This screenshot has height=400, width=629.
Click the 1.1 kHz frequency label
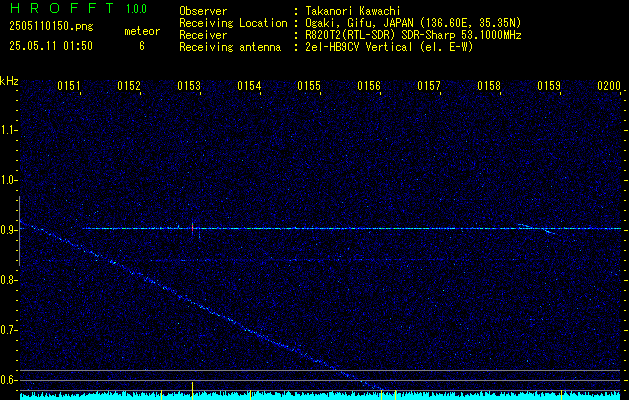point(8,130)
